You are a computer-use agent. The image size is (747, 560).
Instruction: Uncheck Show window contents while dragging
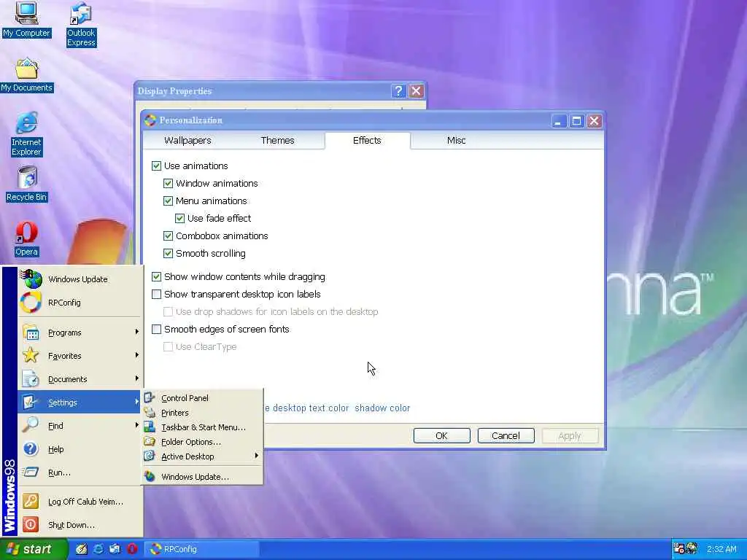[x=156, y=276]
